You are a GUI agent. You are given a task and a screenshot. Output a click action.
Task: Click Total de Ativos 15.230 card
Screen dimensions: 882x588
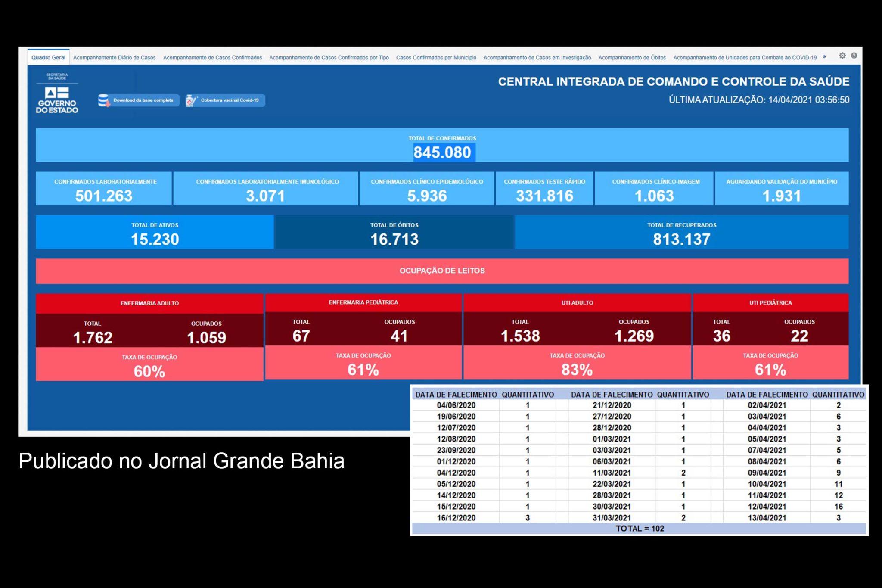pyautogui.click(x=155, y=232)
